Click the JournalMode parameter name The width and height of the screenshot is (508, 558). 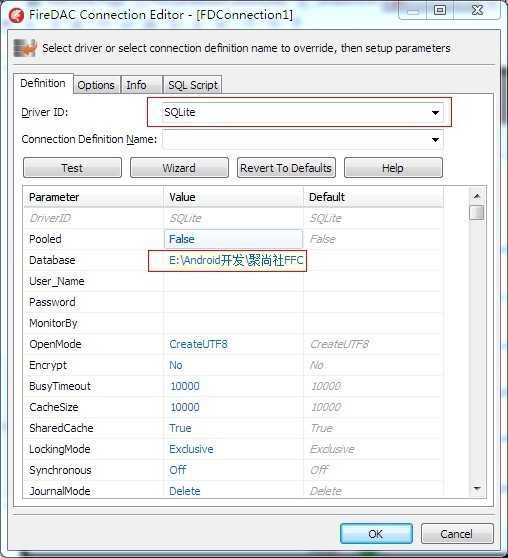pyautogui.click(x=59, y=491)
